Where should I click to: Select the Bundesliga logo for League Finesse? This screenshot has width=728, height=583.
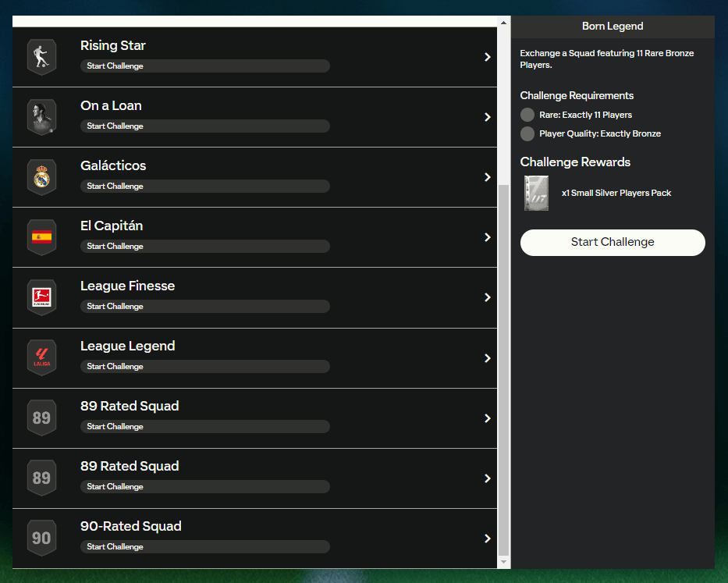[41, 297]
